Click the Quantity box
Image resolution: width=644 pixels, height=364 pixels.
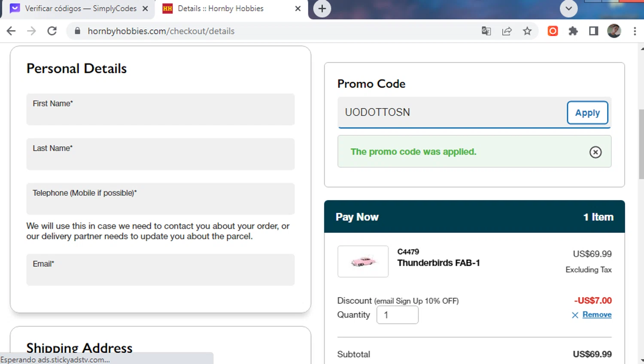(397, 315)
